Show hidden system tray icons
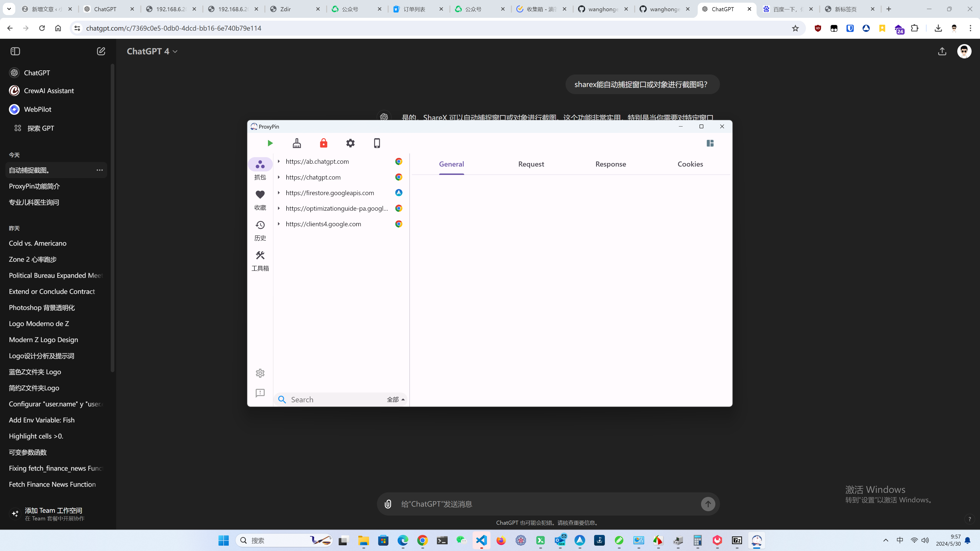The image size is (980, 551). point(886,540)
